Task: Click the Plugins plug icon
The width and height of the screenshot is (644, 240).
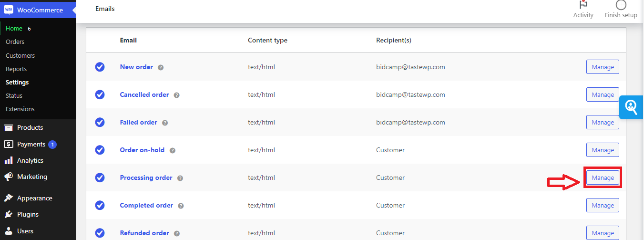Action: click(x=9, y=214)
